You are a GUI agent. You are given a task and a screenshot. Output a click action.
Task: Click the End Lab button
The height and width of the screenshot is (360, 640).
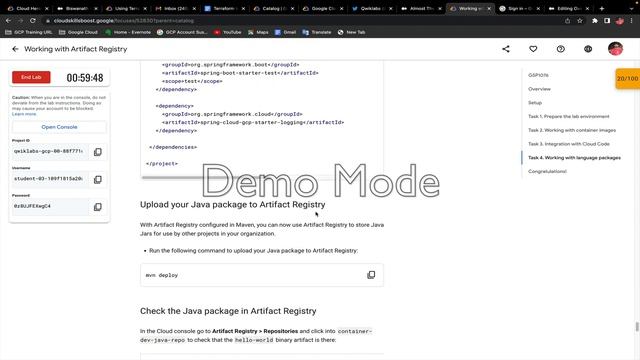31,77
